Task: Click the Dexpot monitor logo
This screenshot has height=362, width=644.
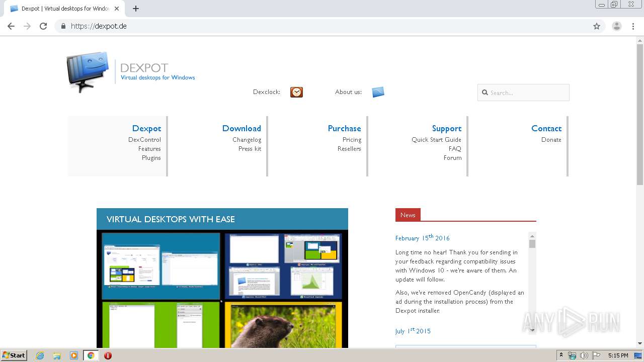Action: (x=88, y=71)
